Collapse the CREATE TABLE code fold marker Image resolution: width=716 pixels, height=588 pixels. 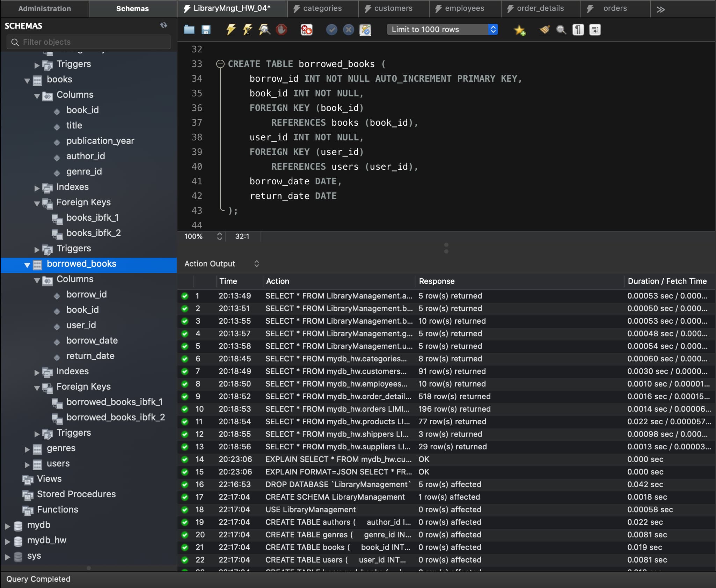[220, 64]
